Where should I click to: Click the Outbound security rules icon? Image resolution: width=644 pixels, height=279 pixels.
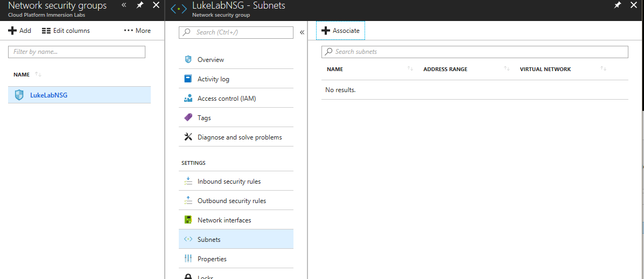click(x=188, y=200)
